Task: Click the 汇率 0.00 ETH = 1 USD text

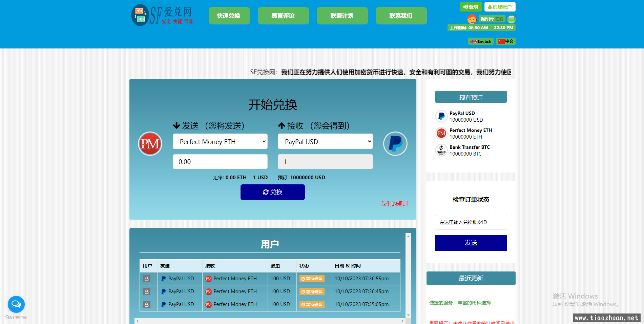Action: pyautogui.click(x=240, y=178)
